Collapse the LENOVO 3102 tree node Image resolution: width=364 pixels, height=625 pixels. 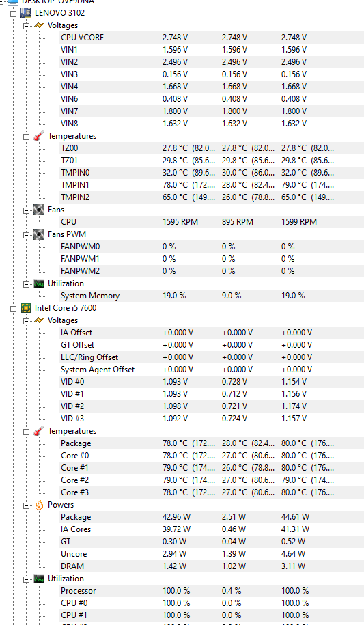13,13
